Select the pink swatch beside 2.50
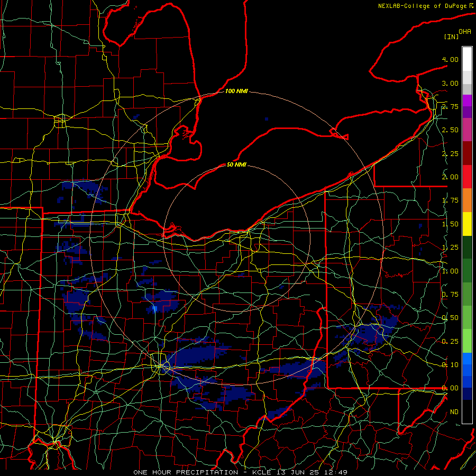The width and height of the screenshot is (476, 476). [467, 130]
